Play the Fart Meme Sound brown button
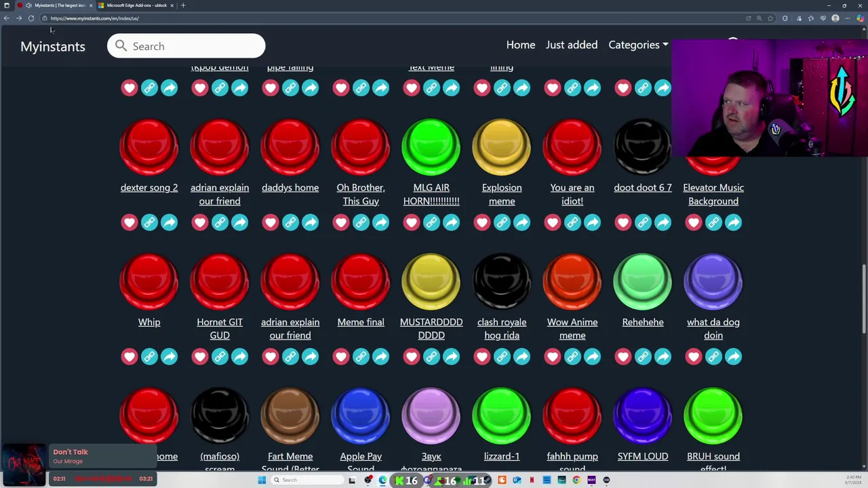Screen dimensions: 868x488 [290, 415]
